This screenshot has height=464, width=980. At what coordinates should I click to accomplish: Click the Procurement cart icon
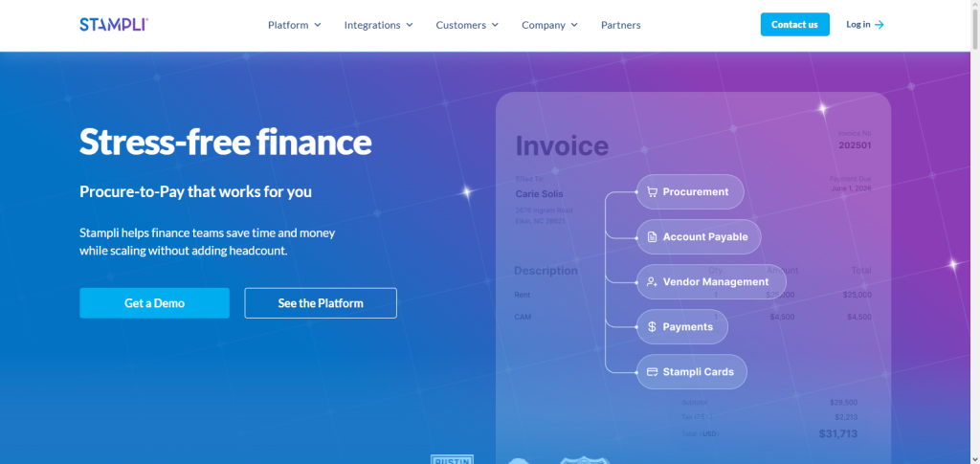point(652,192)
